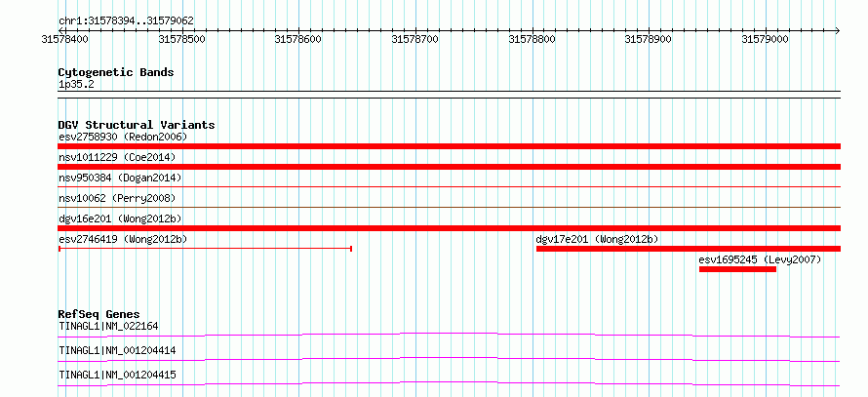This screenshot has width=868, height=397.
Task: Click the 31578900 ruler coordinate
Action: coord(649,39)
